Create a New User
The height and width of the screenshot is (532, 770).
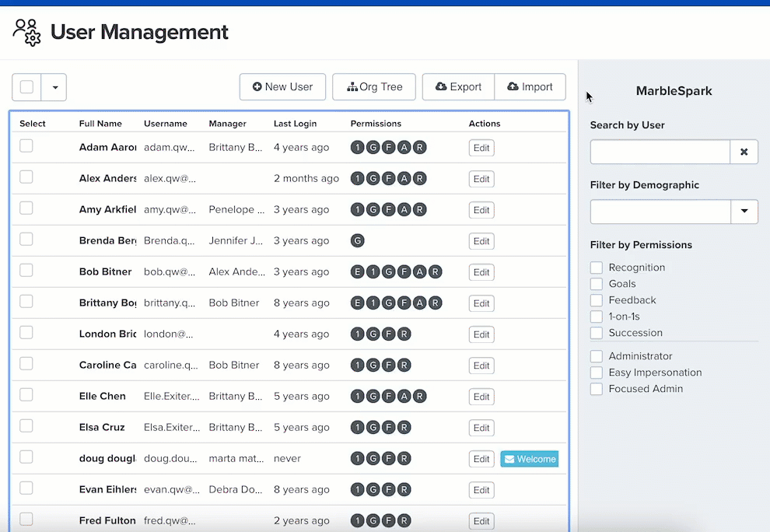coord(282,87)
